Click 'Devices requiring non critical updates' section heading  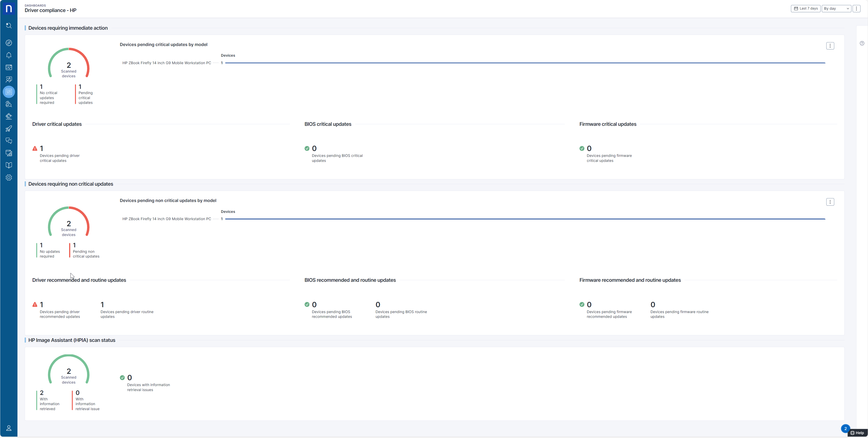tap(71, 184)
